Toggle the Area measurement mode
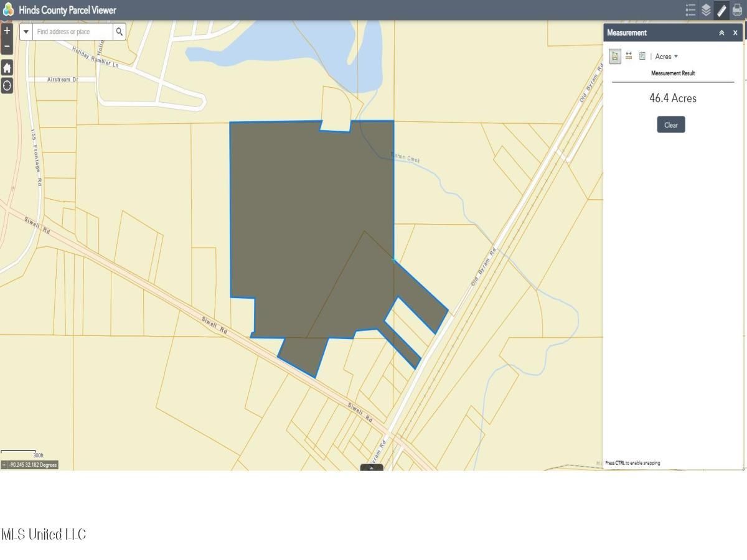Screen dimensions: 747x560 [x=615, y=57]
